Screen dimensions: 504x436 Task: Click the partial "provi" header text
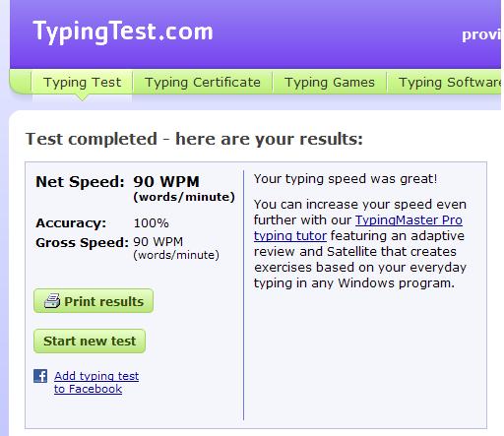coord(481,34)
